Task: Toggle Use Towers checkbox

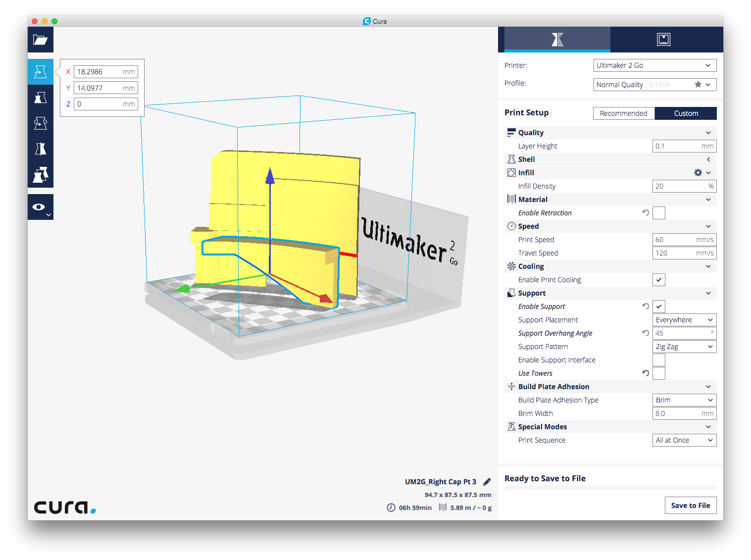Action: click(x=659, y=373)
